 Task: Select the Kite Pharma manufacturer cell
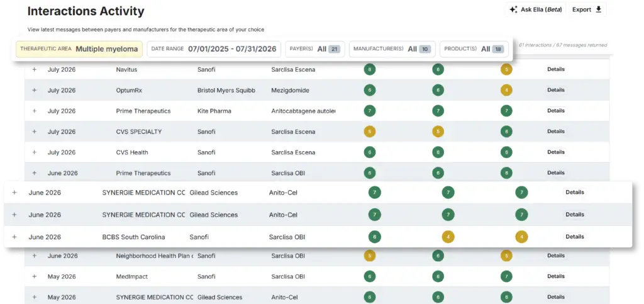pos(214,111)
